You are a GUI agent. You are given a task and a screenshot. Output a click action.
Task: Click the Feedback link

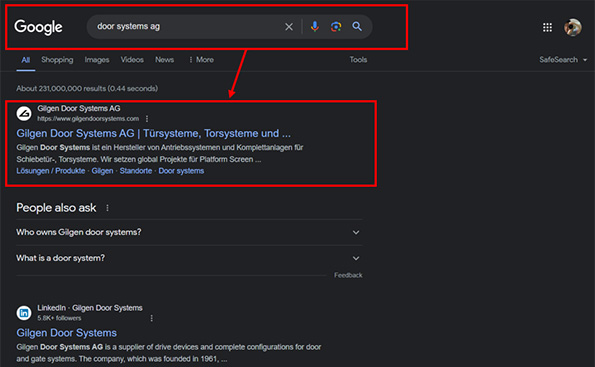[x=348, y=275]
